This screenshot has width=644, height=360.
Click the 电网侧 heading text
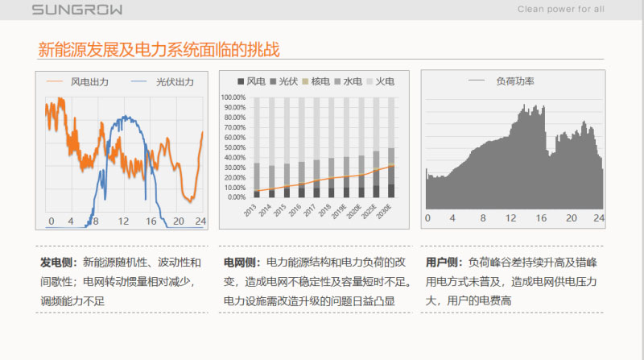click(x=240, y=263)
